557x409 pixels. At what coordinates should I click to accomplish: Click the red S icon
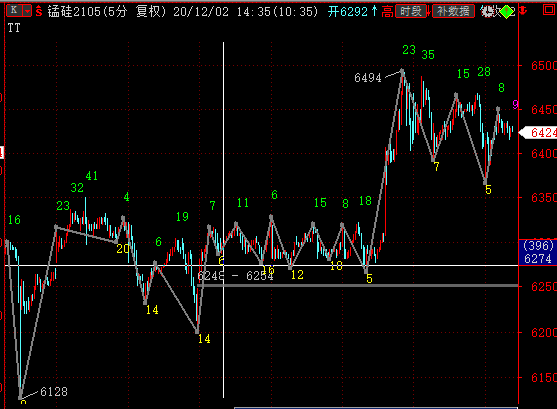(x=39, y=11)
